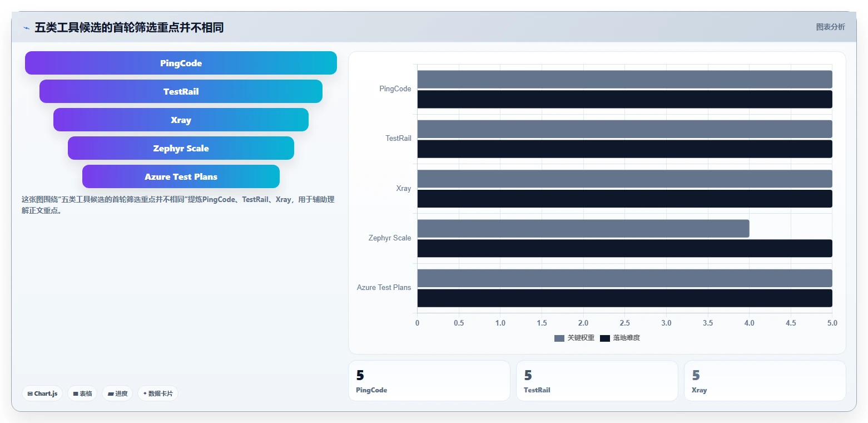The image size is (868, 423).
Task: Toggle the 落地难度 legend entry
Action: 620,338
